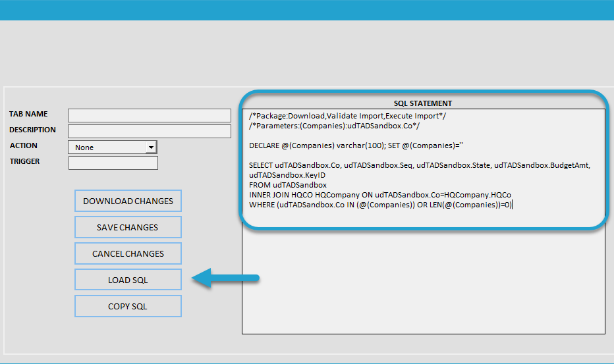Click the DESCRIPTION label
The image size is (614, 364).
pyautogui.click(x=32, y=130)
